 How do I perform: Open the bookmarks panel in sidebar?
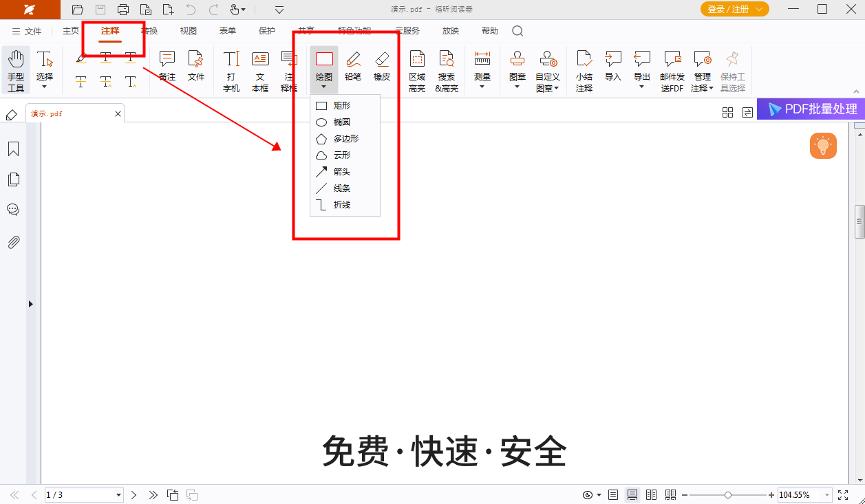coord(13,149)
